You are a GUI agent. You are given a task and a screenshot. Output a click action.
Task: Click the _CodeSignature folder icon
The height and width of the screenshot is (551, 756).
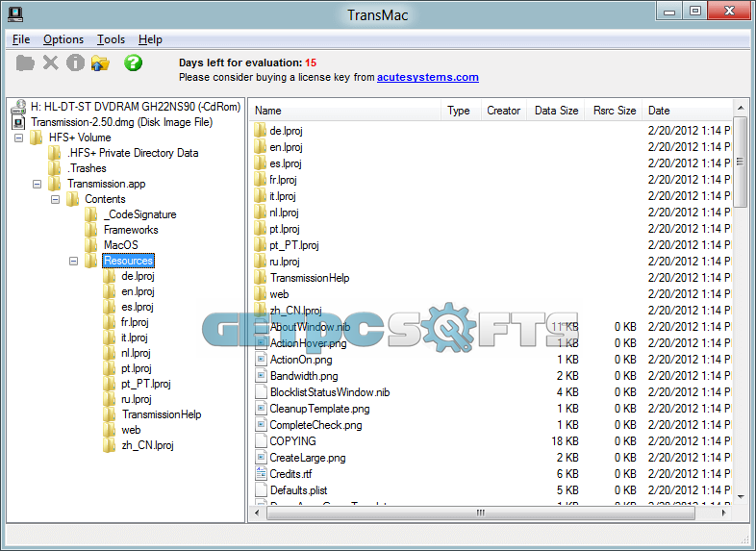coord(90,214)
